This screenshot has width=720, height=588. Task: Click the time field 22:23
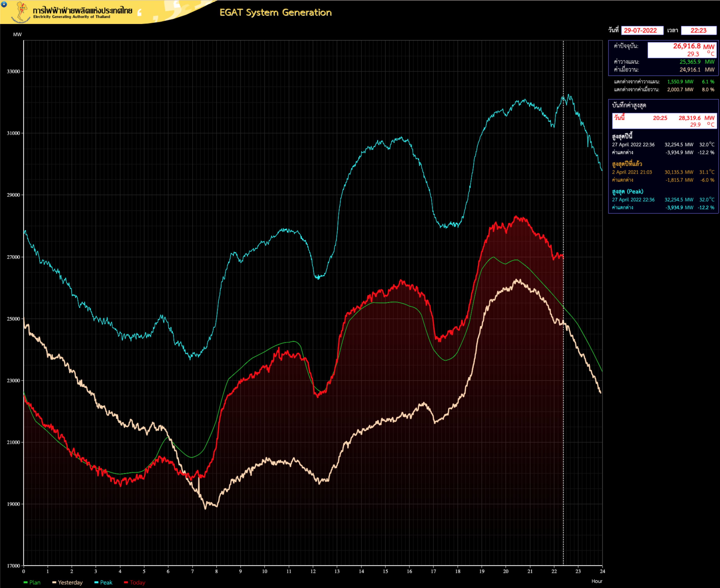pos(699,30)
